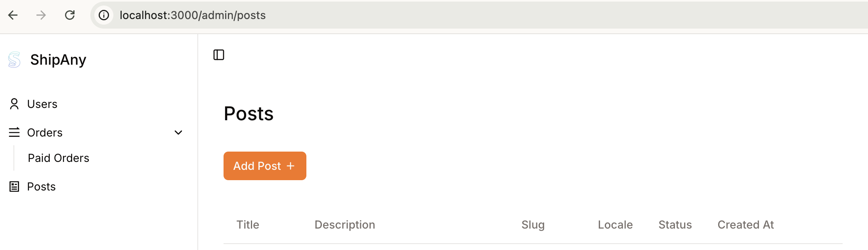Click the Add Post button
The width and height of the screenshot is (868, 250).
(265, 166)
